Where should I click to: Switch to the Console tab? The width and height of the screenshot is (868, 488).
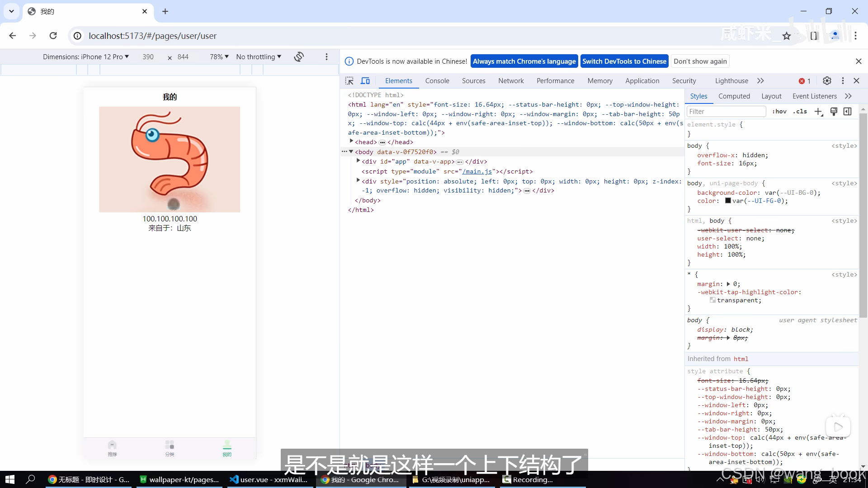[437, 81]
